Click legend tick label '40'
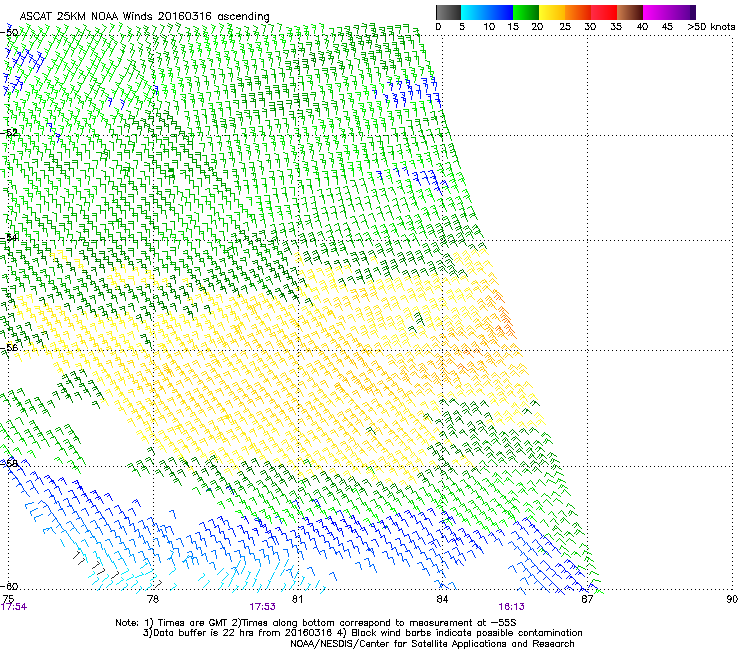The height and width of the screenshot is (650, 740). pyautogui.click(x=642, y=26)
